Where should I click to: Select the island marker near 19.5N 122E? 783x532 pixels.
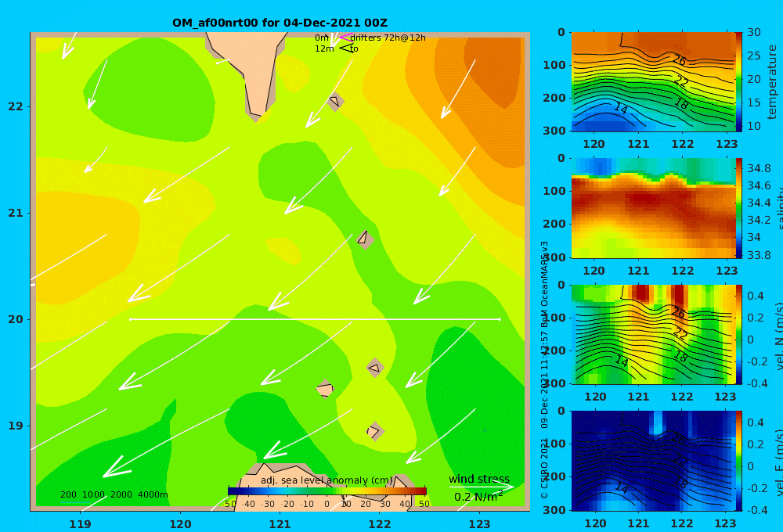375,368
